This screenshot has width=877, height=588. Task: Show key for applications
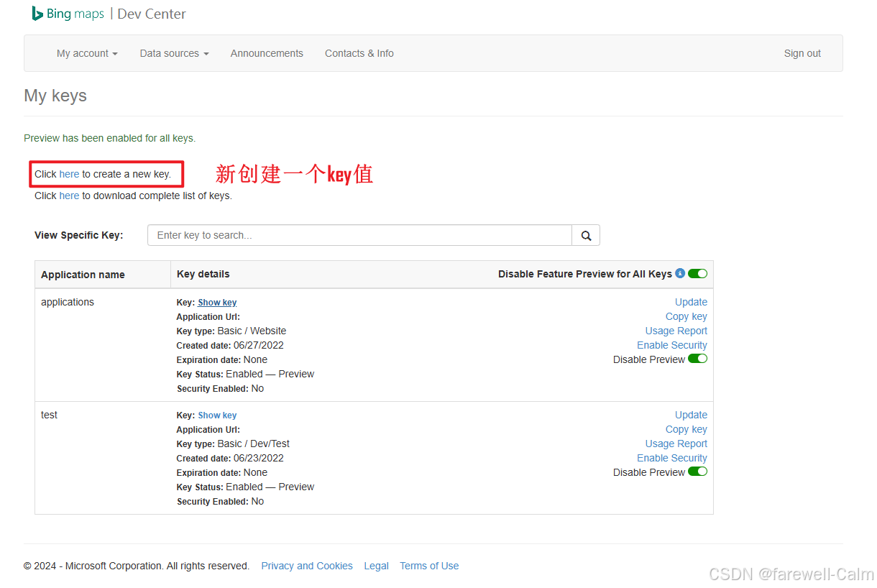[x=217, y=303]
